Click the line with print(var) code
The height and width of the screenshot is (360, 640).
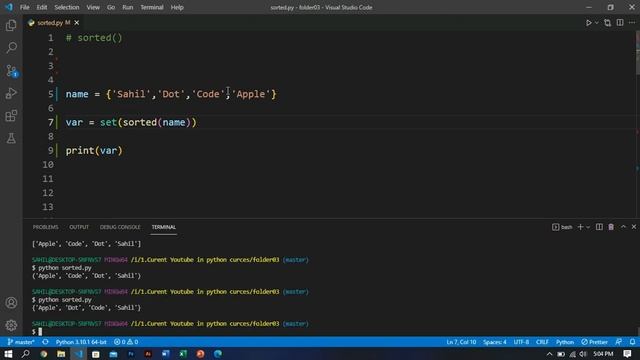point(94,151)
